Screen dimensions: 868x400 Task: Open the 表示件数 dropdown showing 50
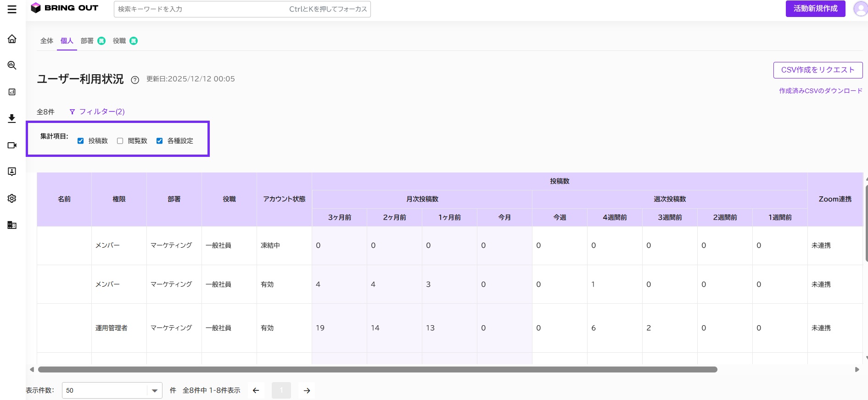pyautogui.click(x=112, y=390)
